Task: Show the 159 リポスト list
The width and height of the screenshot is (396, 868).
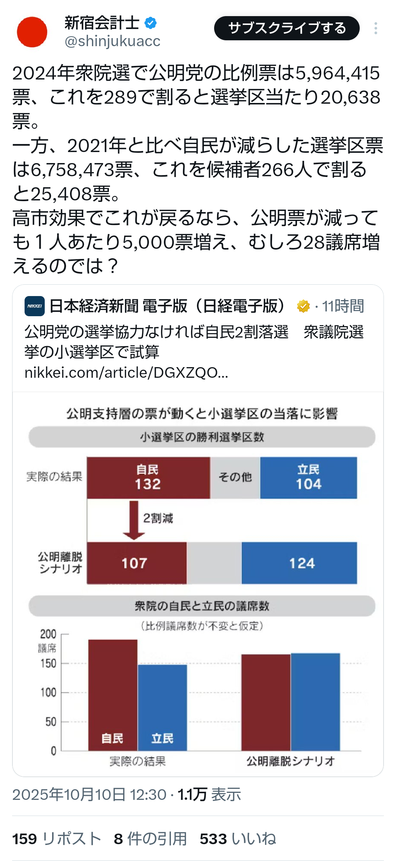Action: 57,839
